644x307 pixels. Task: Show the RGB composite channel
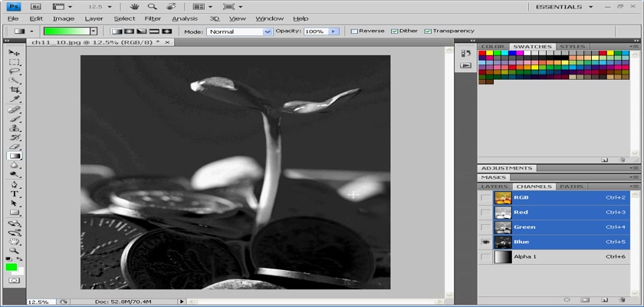coord(486,198)
